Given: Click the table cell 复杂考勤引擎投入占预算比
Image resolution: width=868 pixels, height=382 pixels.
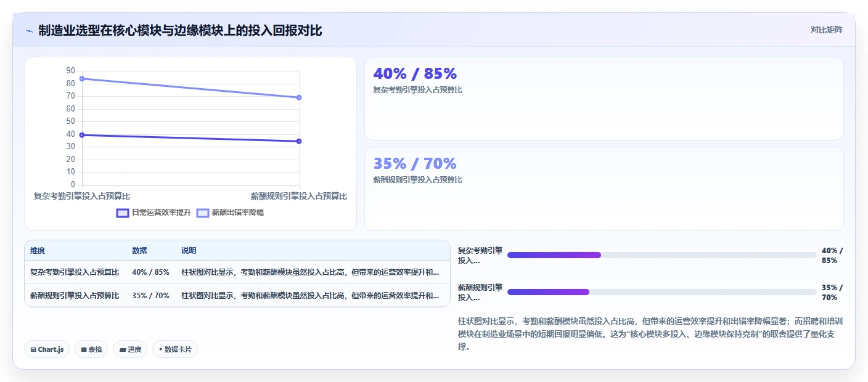Looking at the screenshot, I should tap(75, 272).
